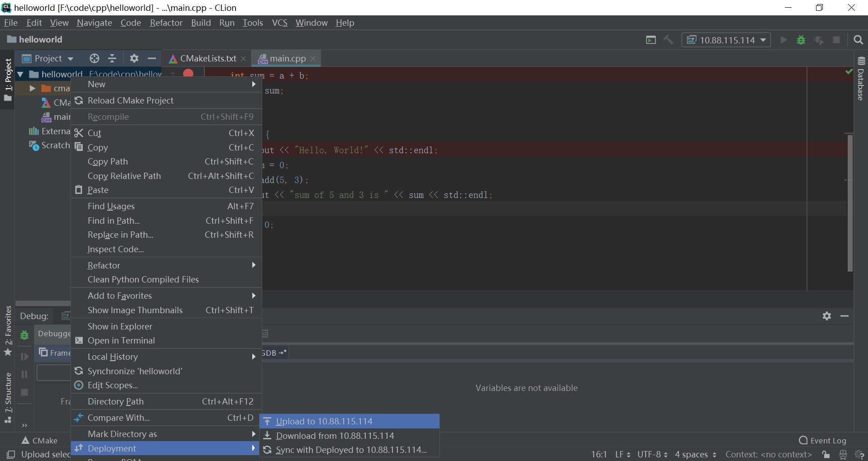Viewport: 868px width, 461px height.
Task: Open the run configuration dropdown 10.88.115.114
Action: (x=726, y=40)
